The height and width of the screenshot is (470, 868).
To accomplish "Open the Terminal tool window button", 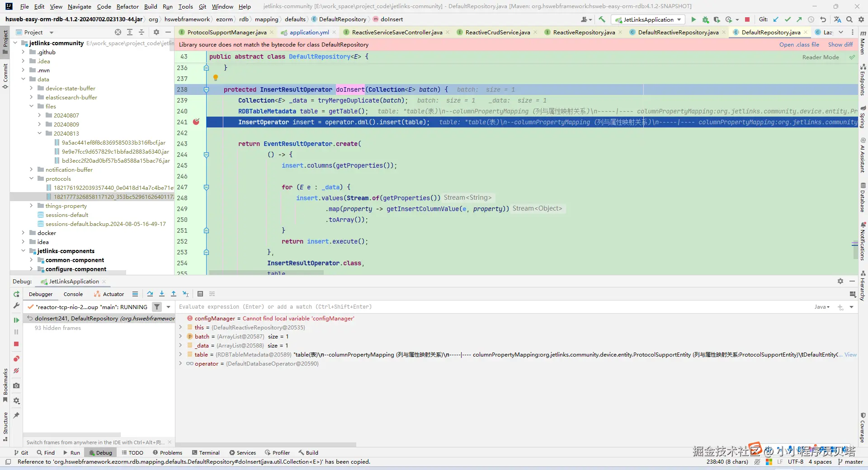I will pyautogui.click(x=206, y=452).
